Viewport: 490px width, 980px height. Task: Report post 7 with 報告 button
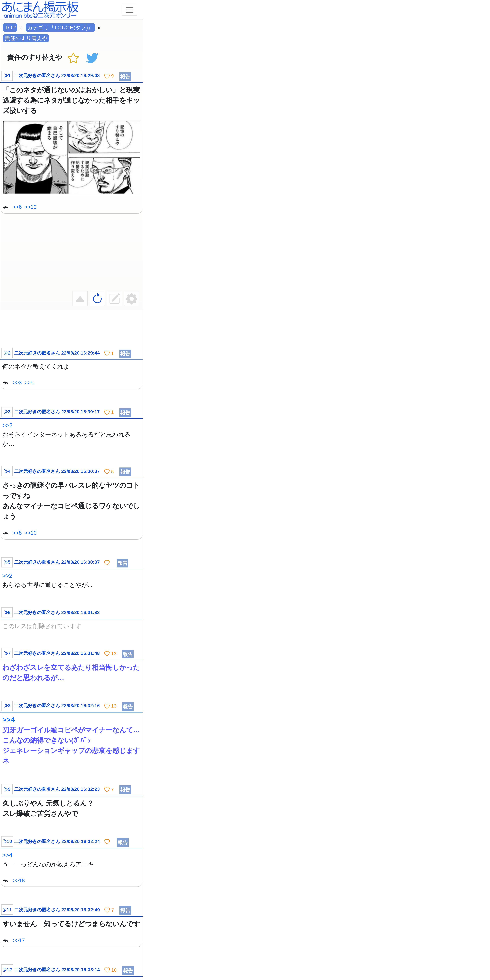pos(128,654)
